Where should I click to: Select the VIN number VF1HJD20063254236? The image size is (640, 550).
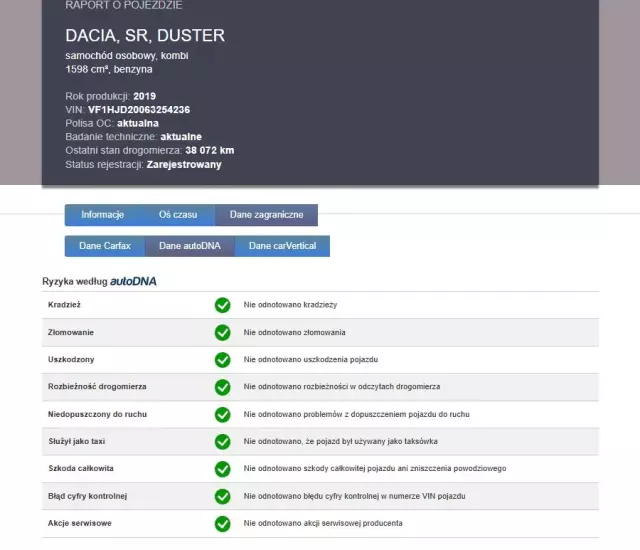pyautogui.click(x=139, y=110)
